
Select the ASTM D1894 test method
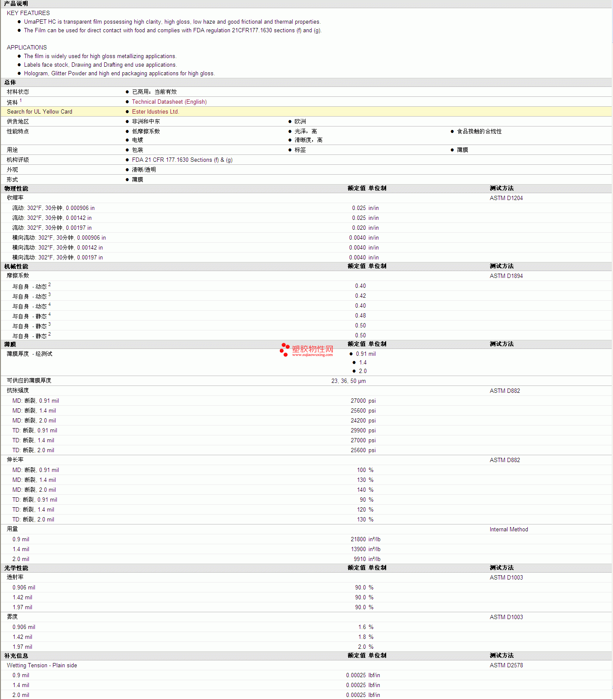506,276
